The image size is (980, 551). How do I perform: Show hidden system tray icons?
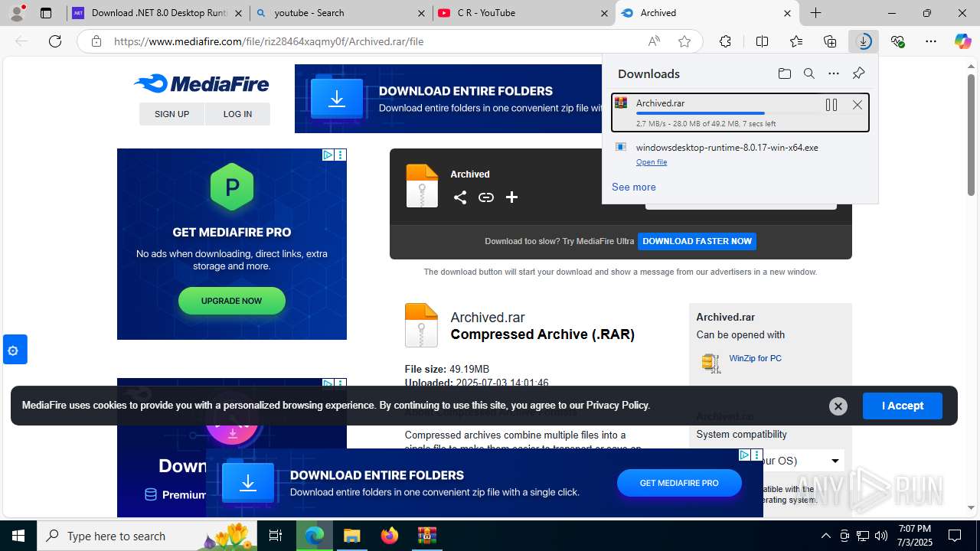tap(825, 536)
